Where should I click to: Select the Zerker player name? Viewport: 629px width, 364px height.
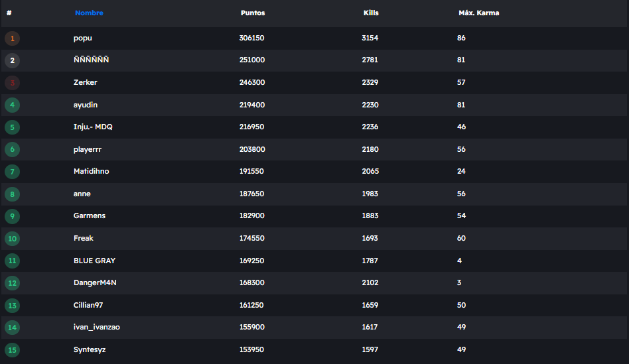[x=86, y=83]
